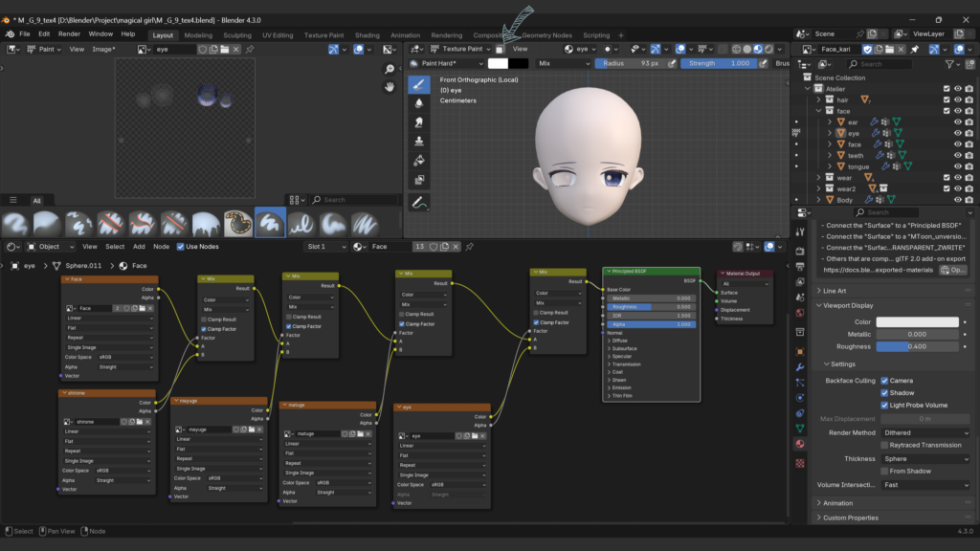Click the pan hand icon in image editor
The height and width of the screenshot is (551, 980).
pos(390,86)
